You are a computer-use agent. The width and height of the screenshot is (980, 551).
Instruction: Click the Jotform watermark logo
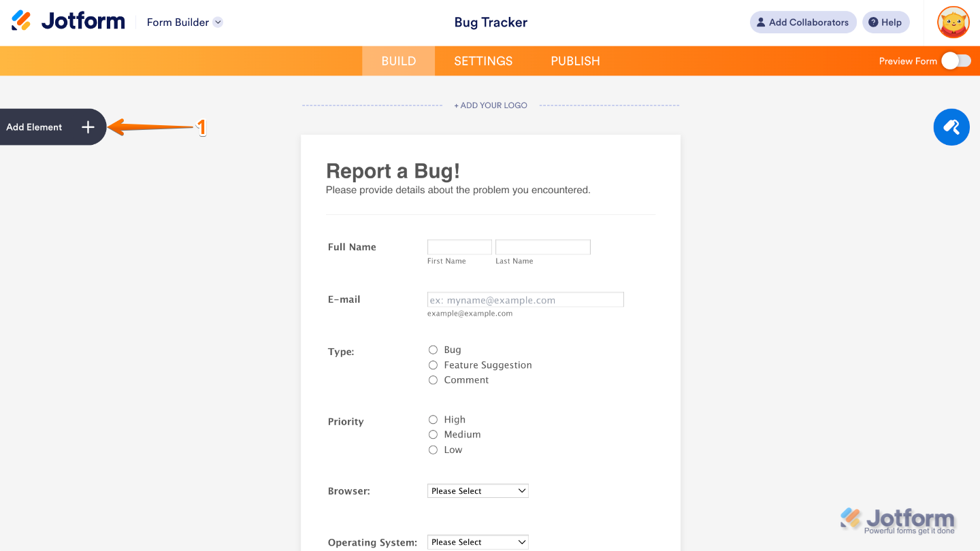898,518
